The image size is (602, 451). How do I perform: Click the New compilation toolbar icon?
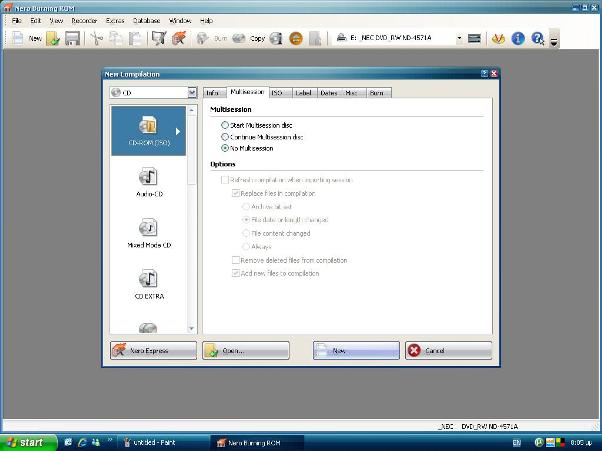coord(18,38)
